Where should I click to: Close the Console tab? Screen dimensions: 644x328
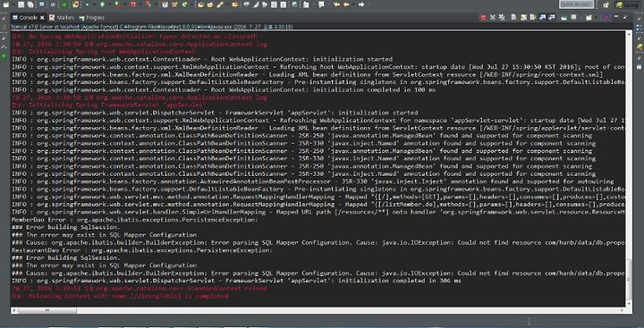click(x=42, y=18)
